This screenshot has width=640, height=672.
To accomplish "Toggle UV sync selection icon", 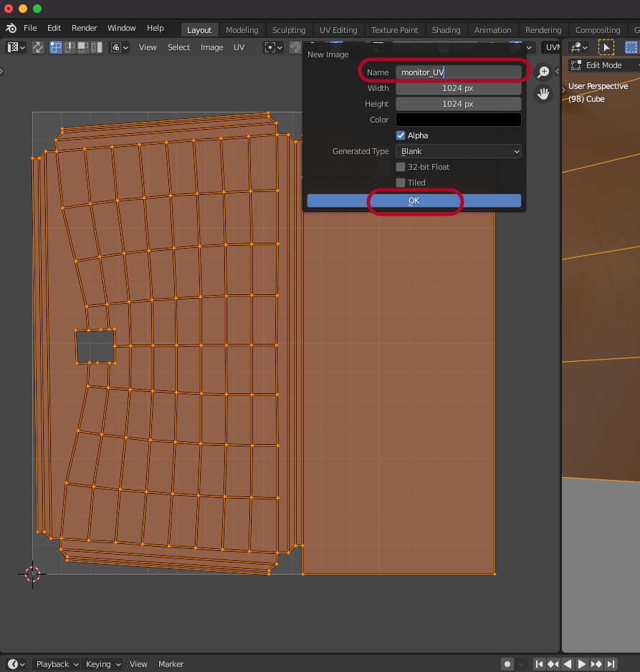I will tap(37, 47).
